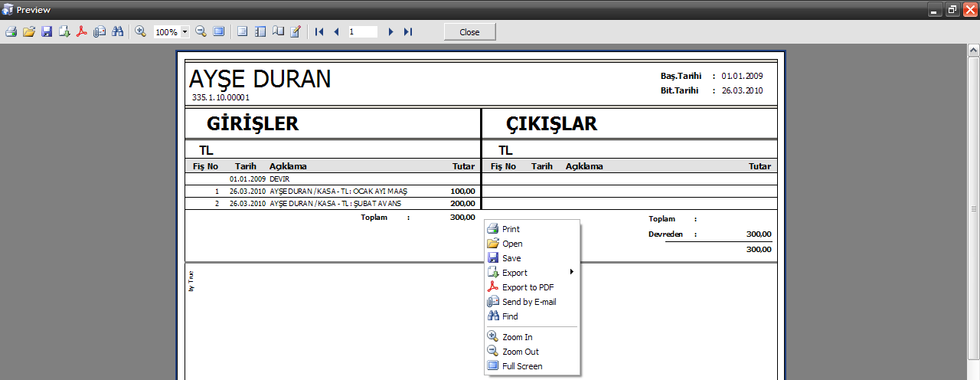The width and height of the screenshot is (980, 380).
Task: Go to the next page arrow
Action: pos(390,32)
